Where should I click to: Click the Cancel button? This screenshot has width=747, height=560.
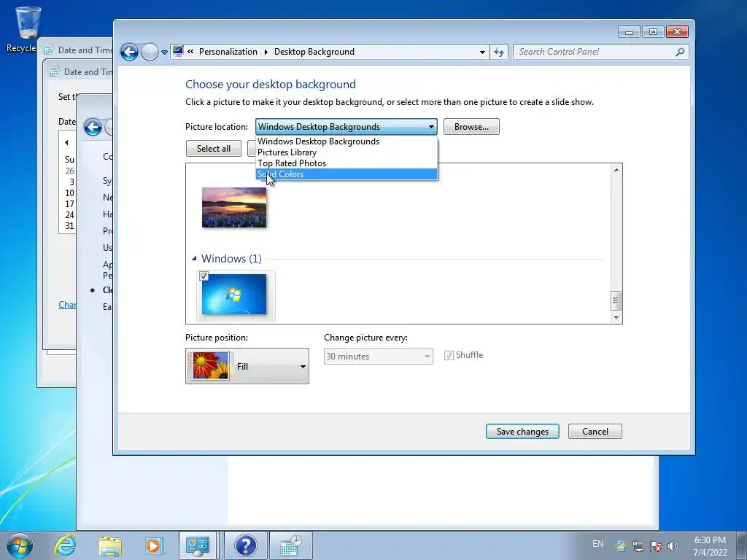[595, 432]
